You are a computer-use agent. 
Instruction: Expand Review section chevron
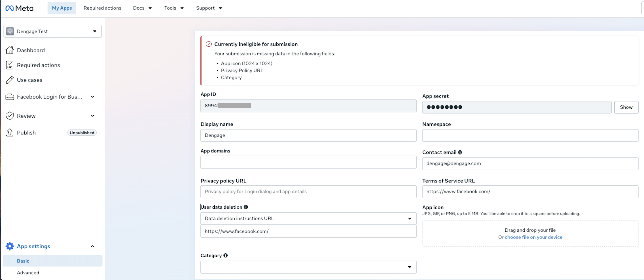[92, 116]
